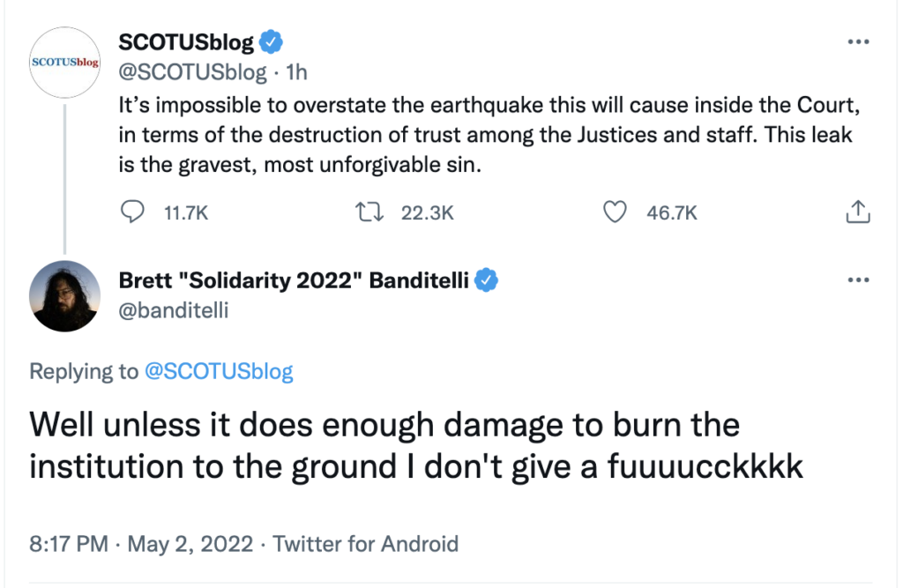Click the 8:17 PM · May 2, 2022 timestamp
Screen dimensions: 903x588
143,543
